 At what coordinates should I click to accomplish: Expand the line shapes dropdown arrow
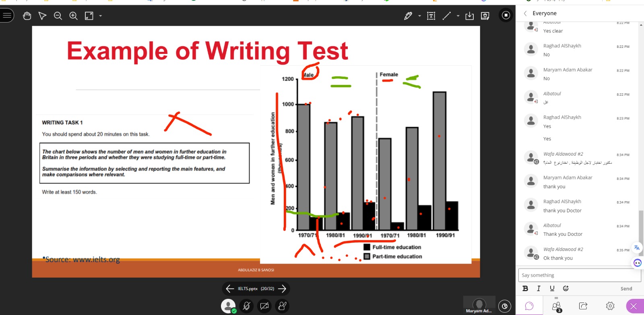click(458, 16)
